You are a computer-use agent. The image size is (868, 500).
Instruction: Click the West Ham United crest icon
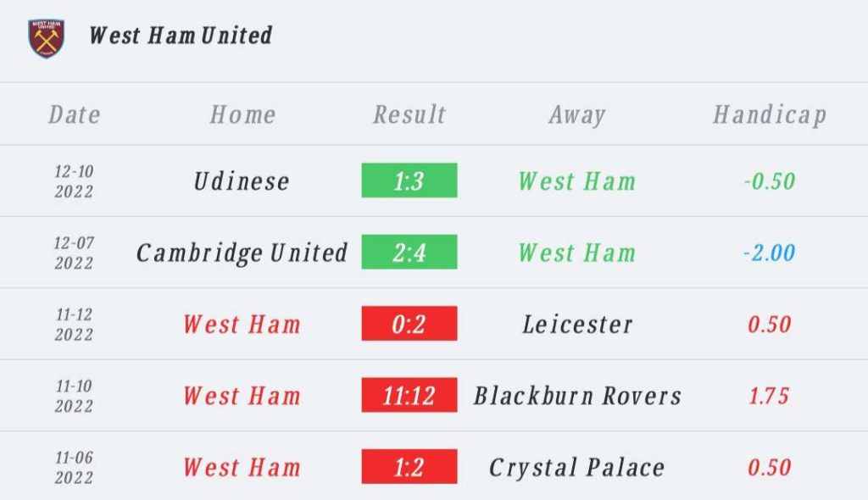46,37
